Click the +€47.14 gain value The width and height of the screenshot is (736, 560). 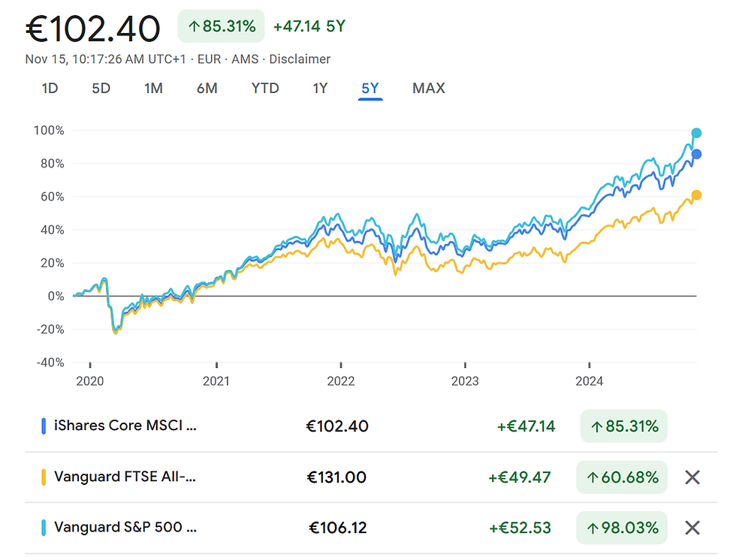[x=526, y=426]
